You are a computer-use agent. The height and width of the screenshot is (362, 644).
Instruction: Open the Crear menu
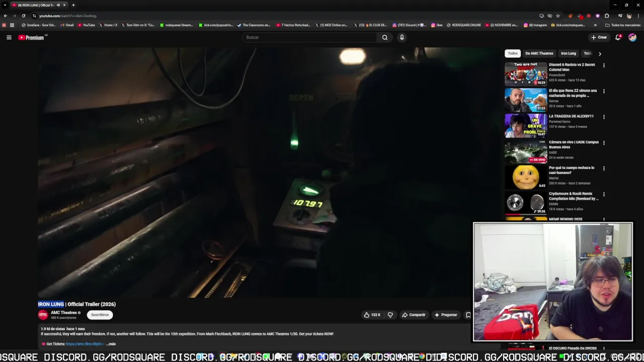point(599,37)
